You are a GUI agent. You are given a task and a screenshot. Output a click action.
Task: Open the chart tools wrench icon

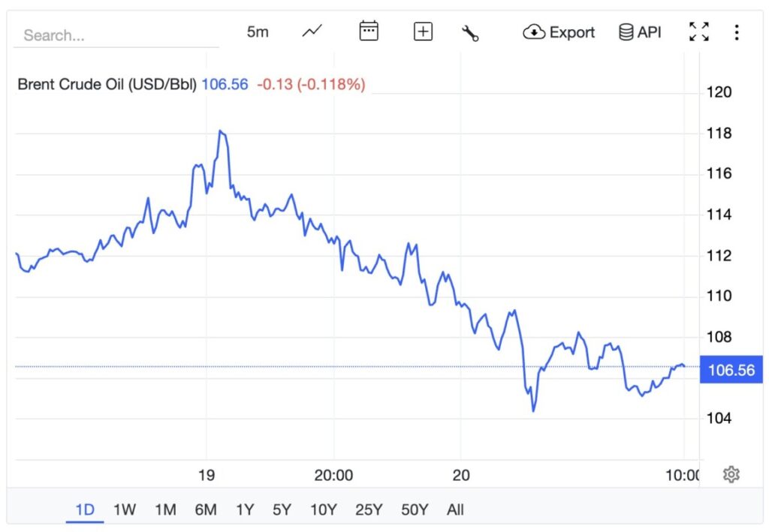(471, 32)
